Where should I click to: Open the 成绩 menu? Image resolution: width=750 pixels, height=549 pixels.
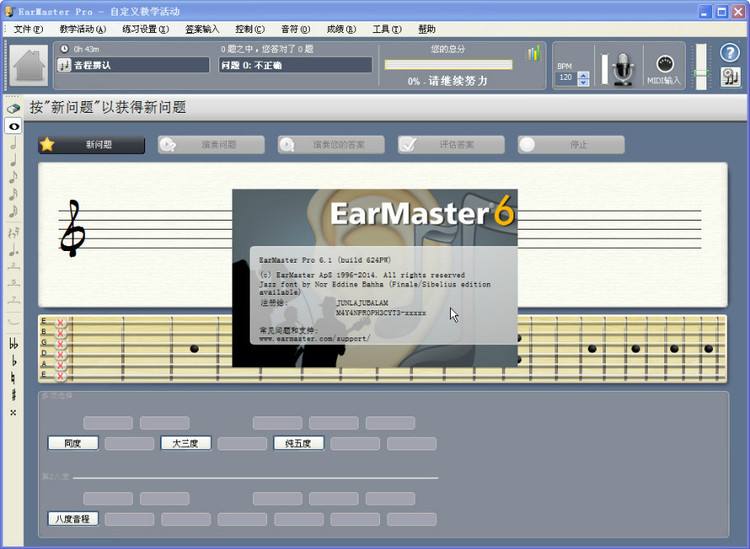point(341,29)
